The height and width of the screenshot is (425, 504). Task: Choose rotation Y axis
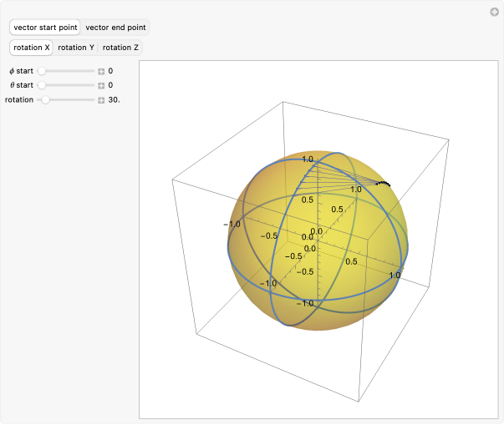[x=76, y=48]
